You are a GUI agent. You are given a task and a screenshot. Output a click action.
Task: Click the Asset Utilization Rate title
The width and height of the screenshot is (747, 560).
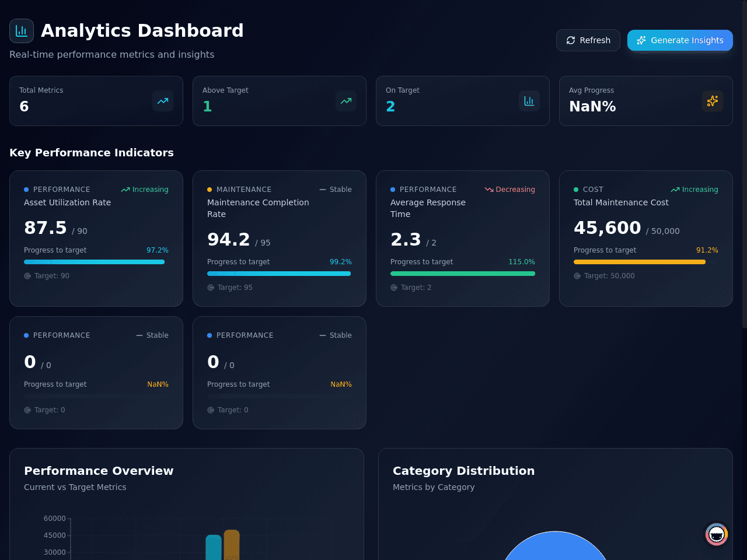[x=67, y=202]
